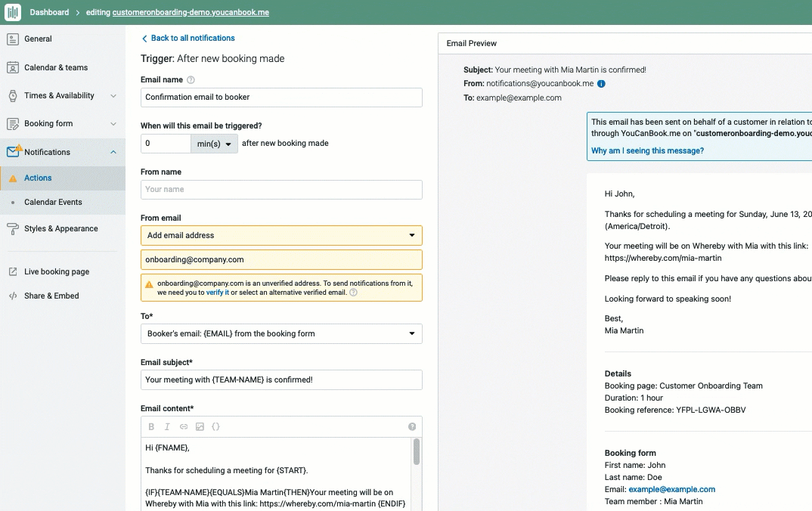812x511 pixels.
Task: Click the Notifications envelope icon
Action: coord(13,152)
